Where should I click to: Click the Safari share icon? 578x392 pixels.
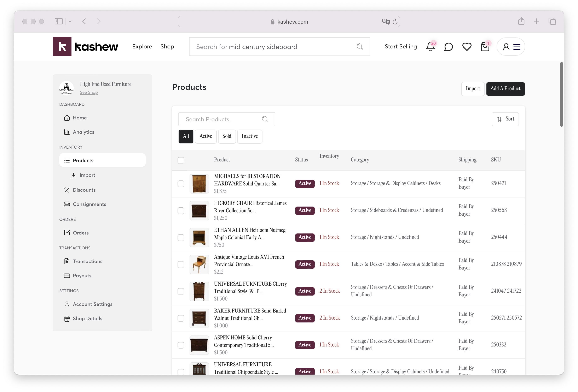521,21
